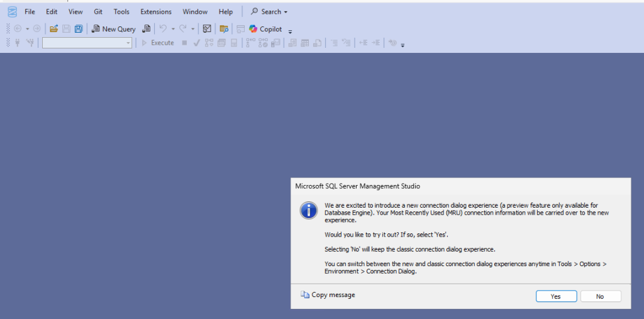Screen dimensions: 644x319
Task: Toggle Include Client Statistics icon
Action: pos(275,43)
